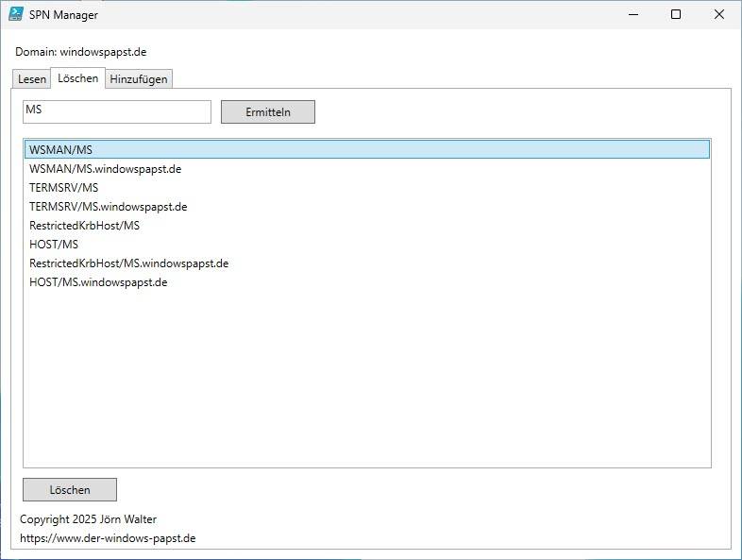Choose the TERMSRV/MS list item
742x560 pixels.
point(63,188)
